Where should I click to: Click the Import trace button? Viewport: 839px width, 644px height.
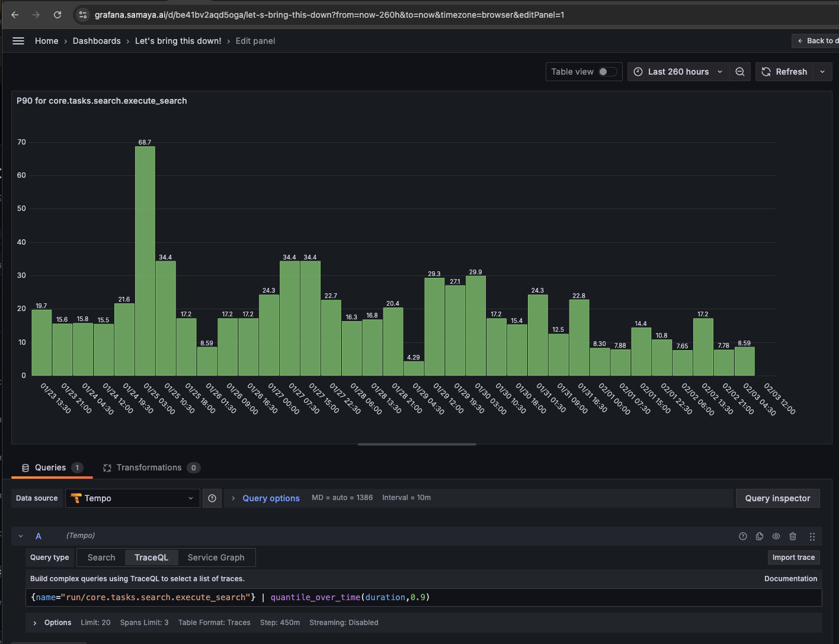[x=793, y=558]
